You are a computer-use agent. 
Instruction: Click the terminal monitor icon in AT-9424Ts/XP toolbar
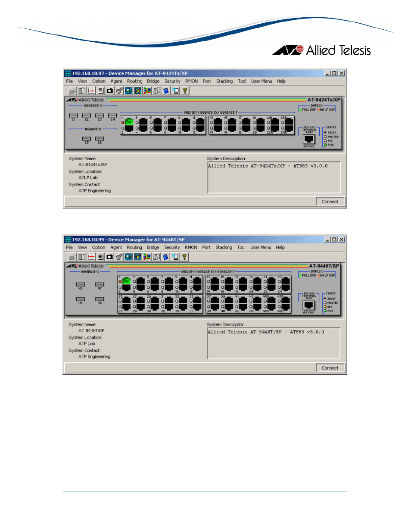175,91
